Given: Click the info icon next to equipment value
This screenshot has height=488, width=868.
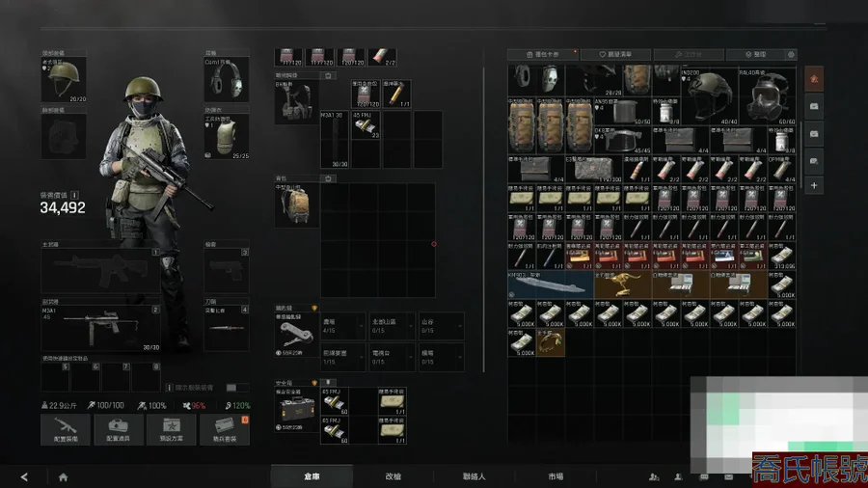Looking at the screenshot, I should [74, 195].
